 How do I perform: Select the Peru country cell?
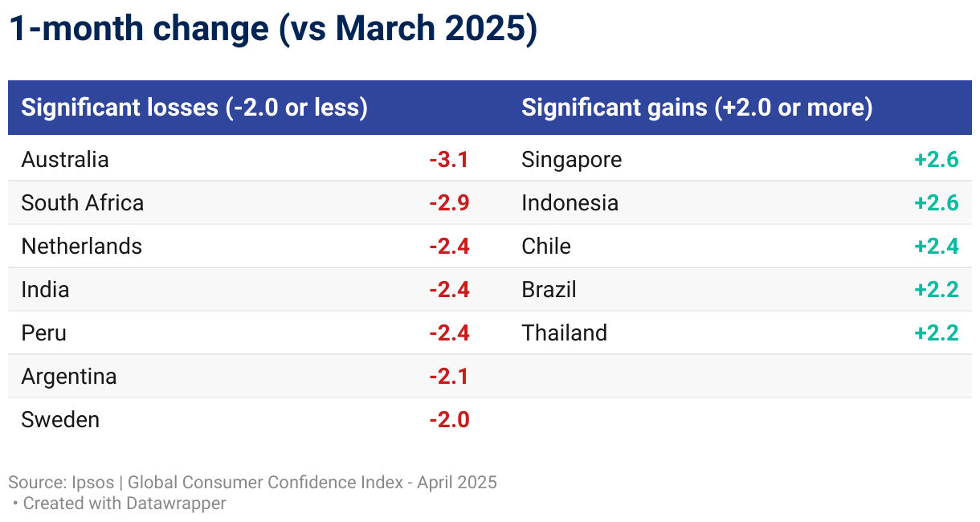pyautogui.click(x=44, y=333)
